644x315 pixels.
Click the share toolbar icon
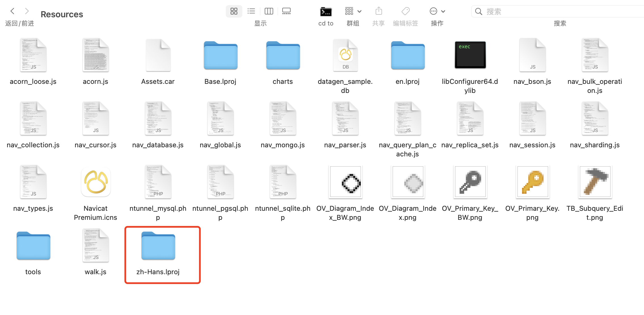click(378, 11)
